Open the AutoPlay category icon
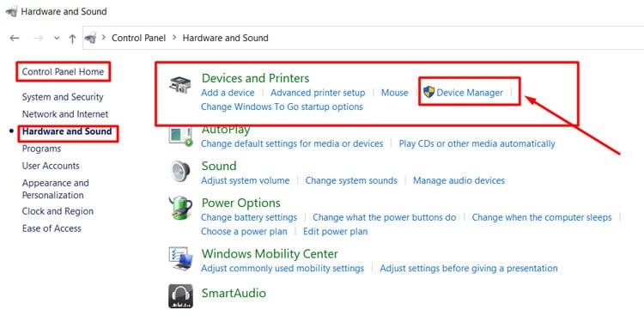The height and width of the screenshot is (322, 644). (180, 137)
